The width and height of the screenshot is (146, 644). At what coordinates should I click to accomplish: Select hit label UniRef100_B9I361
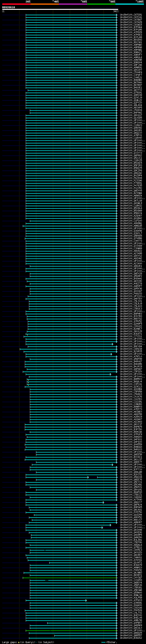point(131,42)
